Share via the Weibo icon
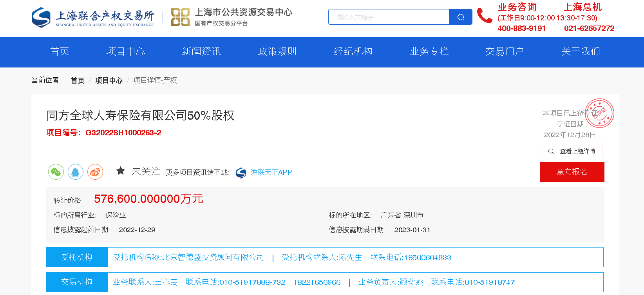This screenshot has width=644, height=295. [x=95, y=172]
